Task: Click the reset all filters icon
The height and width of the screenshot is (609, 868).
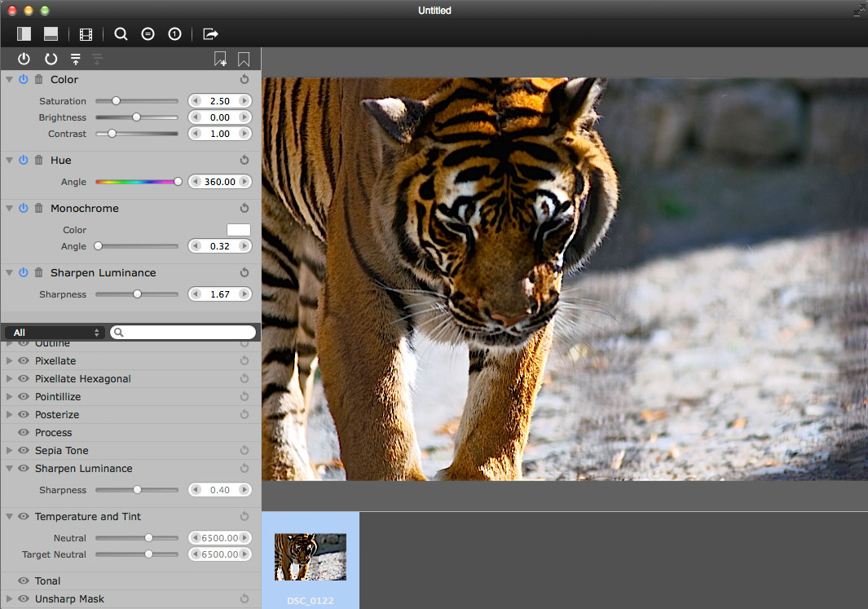Action: [51, 59]
